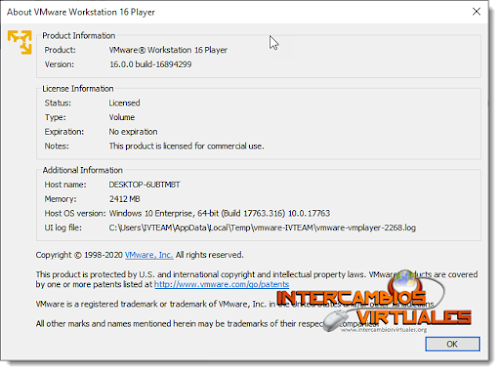500x372 pixels.
Task: Click the Volume license type value
Action: click(122, 117)
